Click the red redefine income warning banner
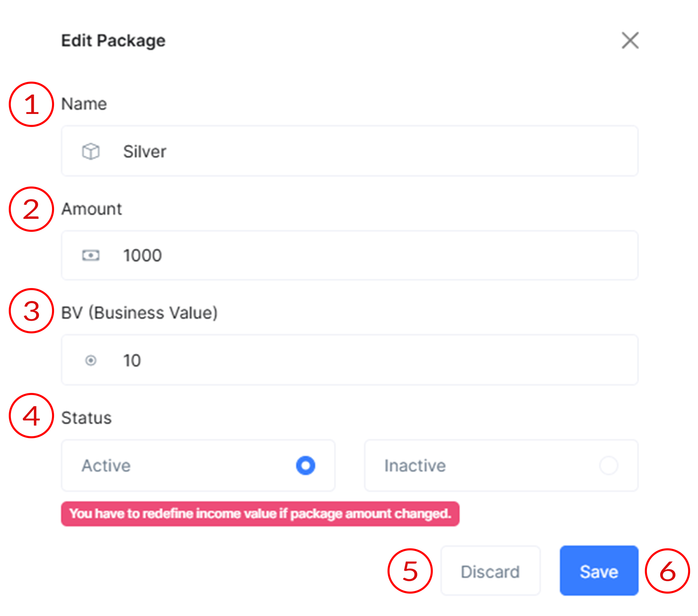The image size is (698, 616). point(260,514)
